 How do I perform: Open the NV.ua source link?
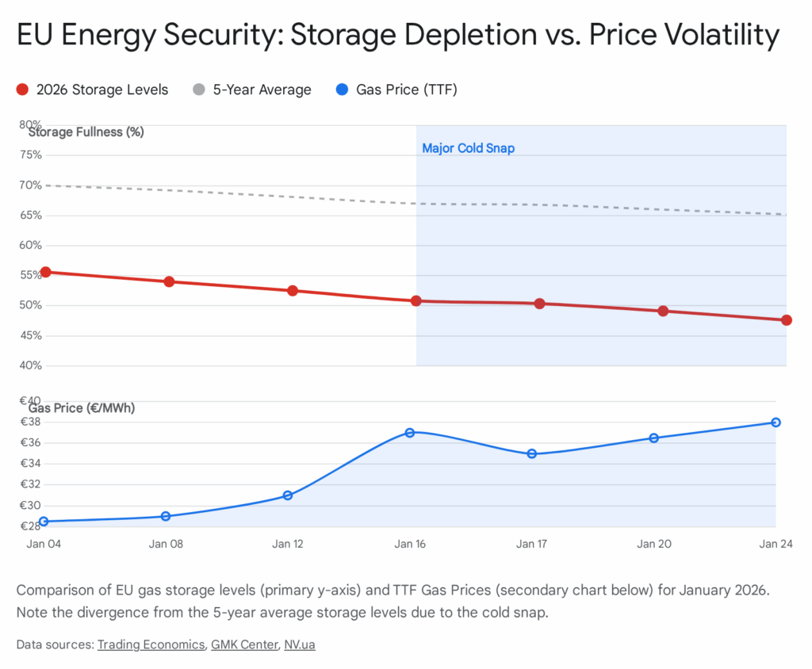(x=299, y=644)
